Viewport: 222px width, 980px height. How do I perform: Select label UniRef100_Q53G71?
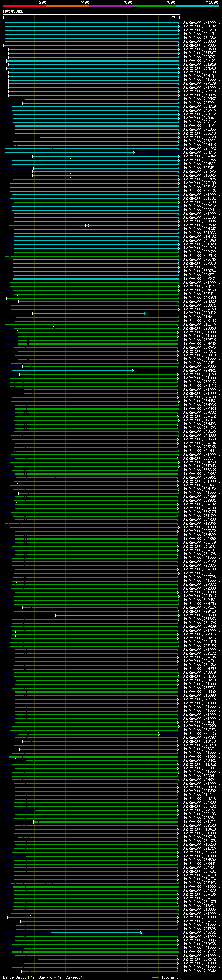click(x=199, y=749)
